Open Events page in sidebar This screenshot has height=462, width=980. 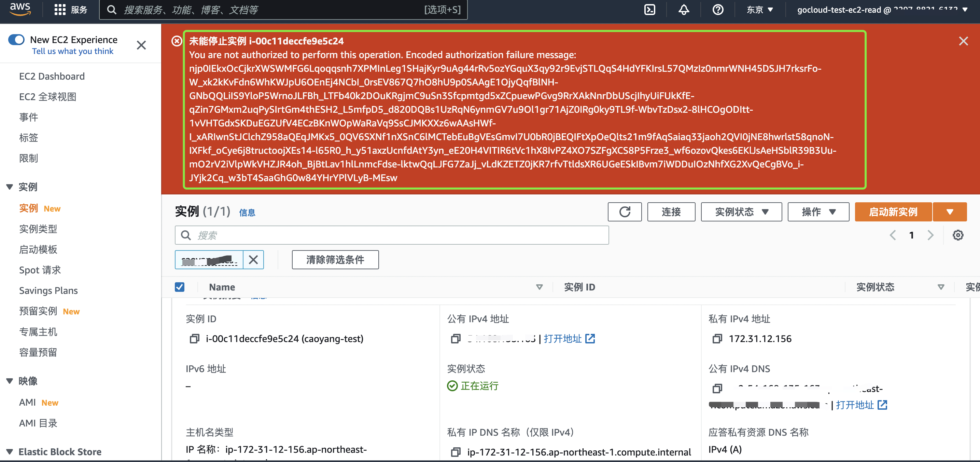pyautogui.click(x=29, y=117)
